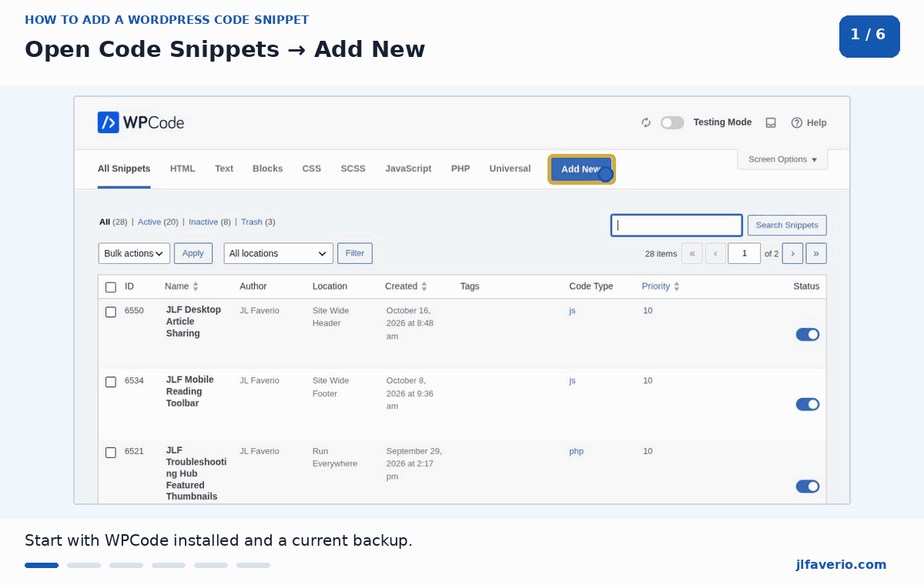Viewport: 924px width, 585px height.
Task: Click Site Wide Header location text
Action: click(330, 317)
